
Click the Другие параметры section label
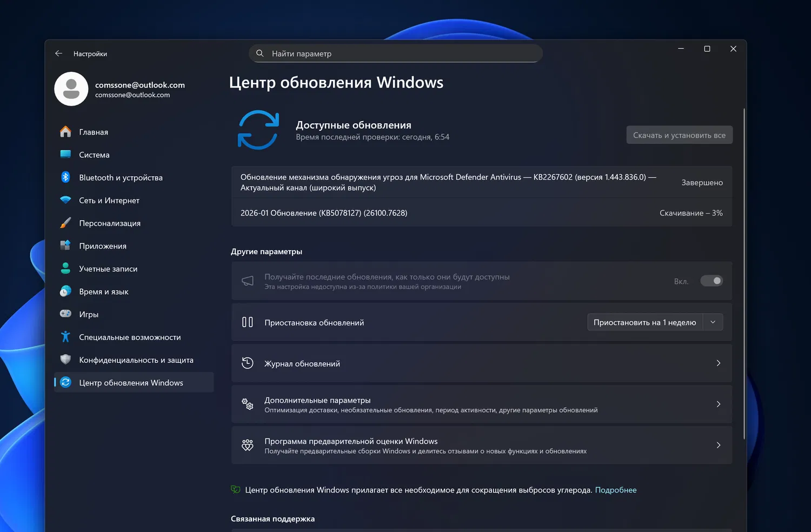(x=267, y=251)
